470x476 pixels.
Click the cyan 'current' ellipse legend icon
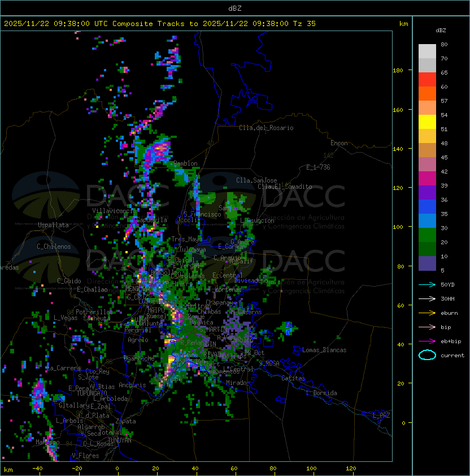[427, 355]
